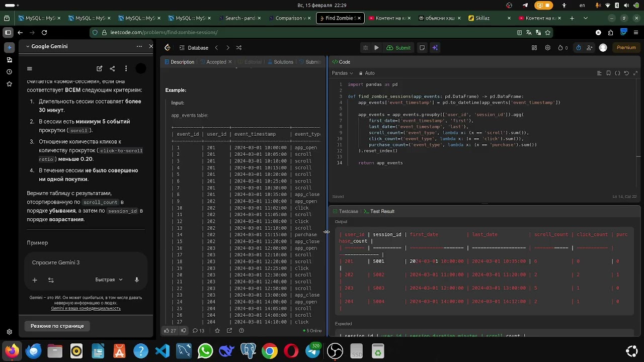Open VS Code from the dock
This screenshot has width=644, height=362.
[162, 351]
